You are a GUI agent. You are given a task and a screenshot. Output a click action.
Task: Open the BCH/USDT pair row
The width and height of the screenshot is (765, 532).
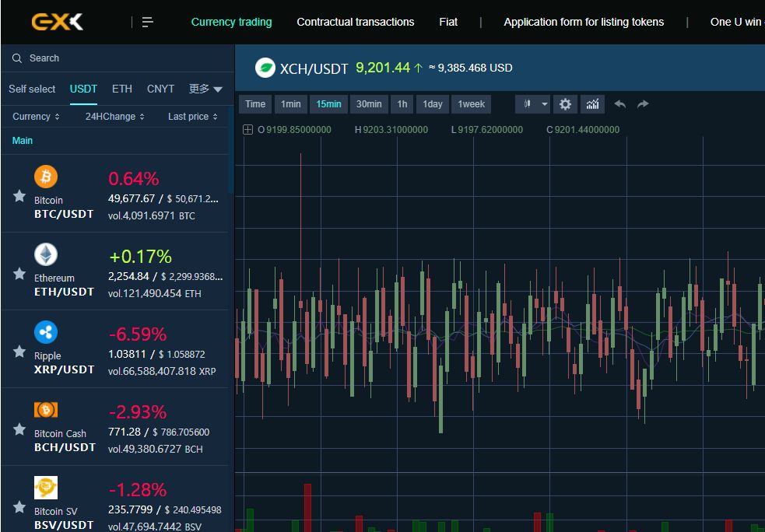click(x=115, y=427)
